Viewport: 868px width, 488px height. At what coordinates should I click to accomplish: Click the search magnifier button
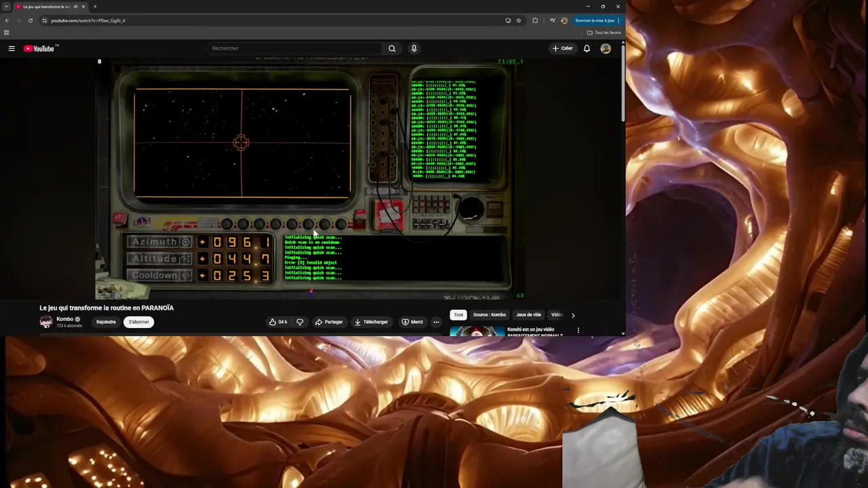tap(392, 48)
